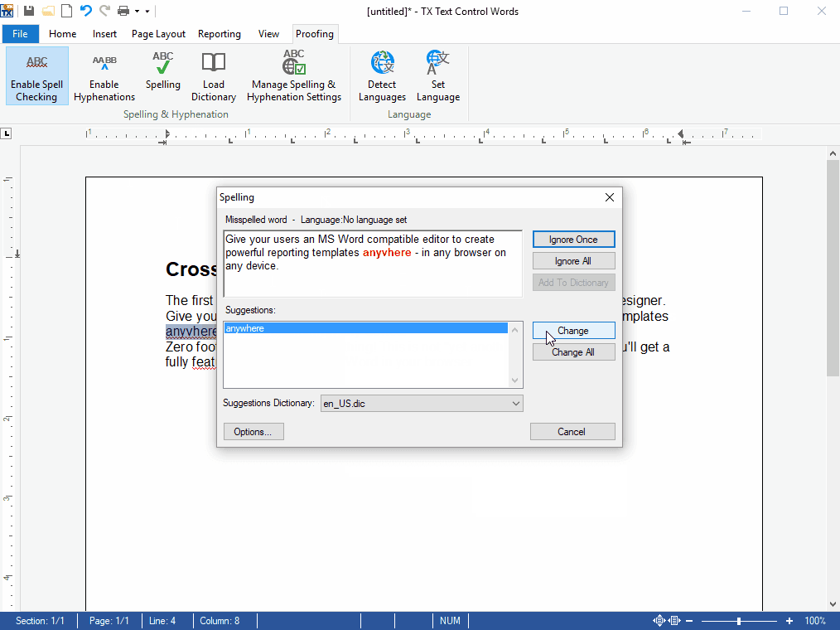The image size is (840, 630).
Task: Click the Detect Languages icon
Action: pos(381,75)
